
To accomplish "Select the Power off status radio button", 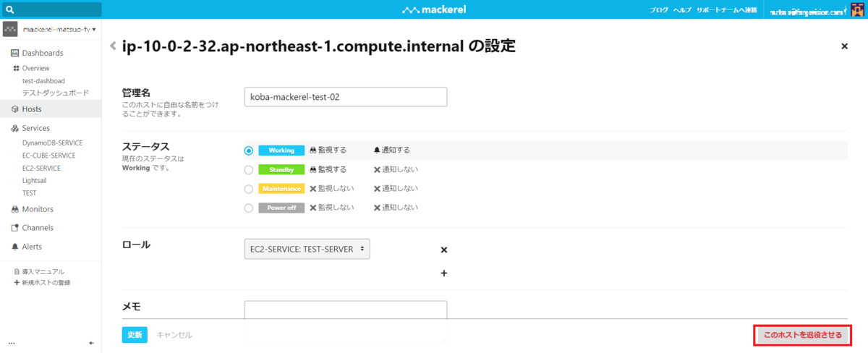I will pyautogui.click(x=249, y=208).
